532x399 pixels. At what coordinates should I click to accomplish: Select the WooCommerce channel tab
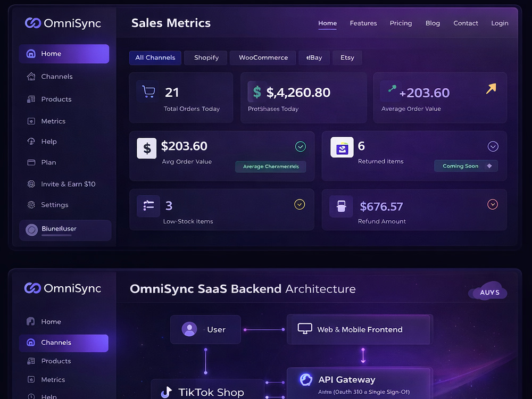tap(263, 57)
